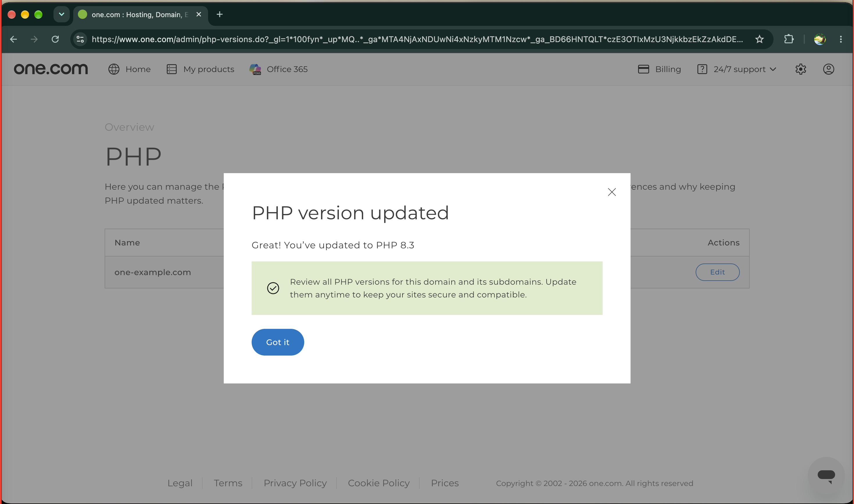
Task: Open site information icon in address bar
Action: point(80,40)
